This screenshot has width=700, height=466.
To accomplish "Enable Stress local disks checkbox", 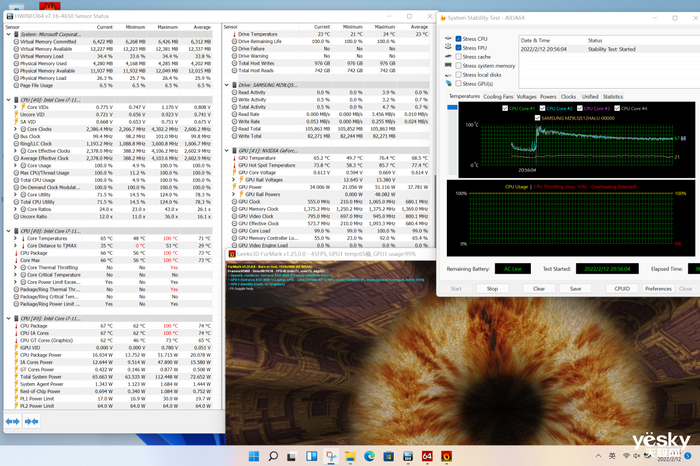I will [458, 75].
